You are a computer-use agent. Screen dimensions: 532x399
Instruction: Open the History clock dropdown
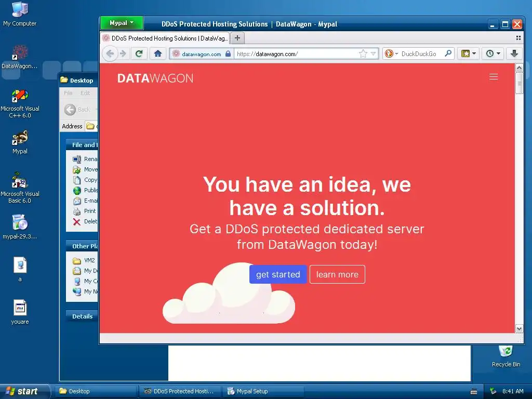pyautogui.click(x=493, y=54)
